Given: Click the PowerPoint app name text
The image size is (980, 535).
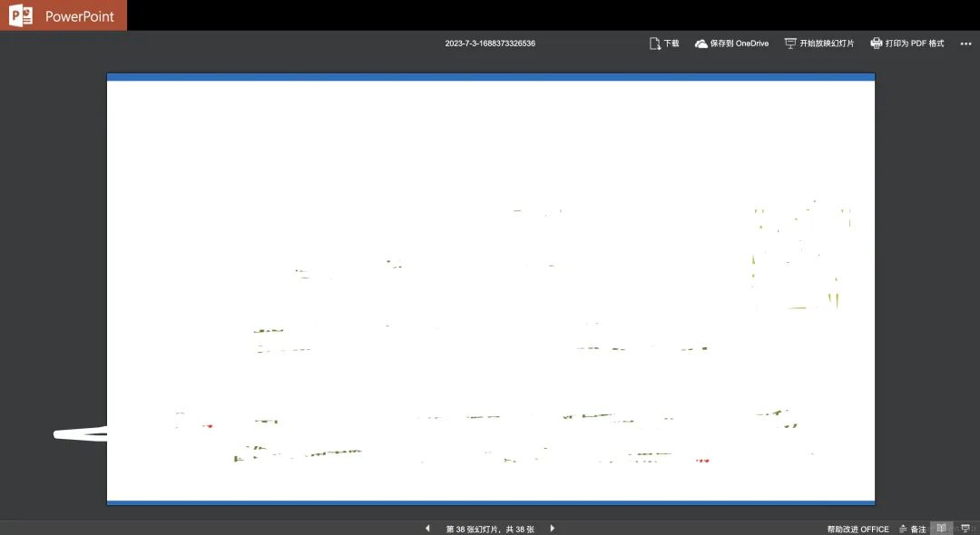Looking at the screenshot, I should (79, 16).
